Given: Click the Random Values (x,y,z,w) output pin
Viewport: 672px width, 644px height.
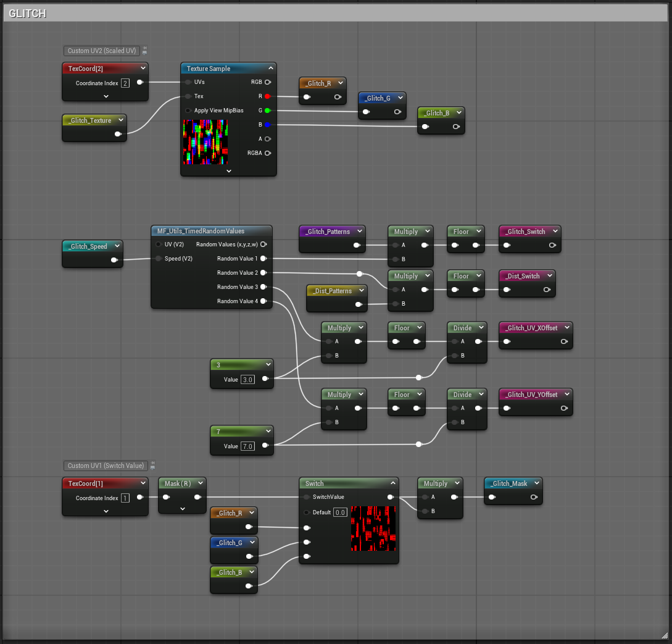Looking at the screenshot, I should click(x=263, y=245).
